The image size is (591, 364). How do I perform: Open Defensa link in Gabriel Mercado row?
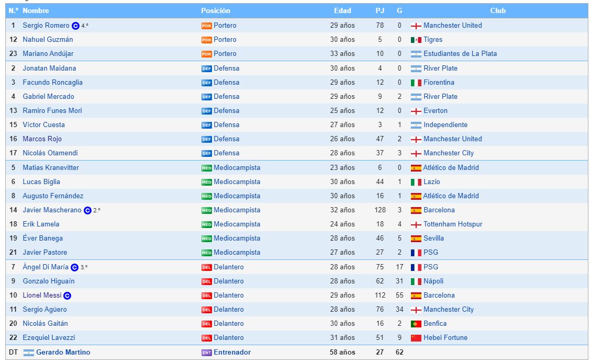point(227,97)
